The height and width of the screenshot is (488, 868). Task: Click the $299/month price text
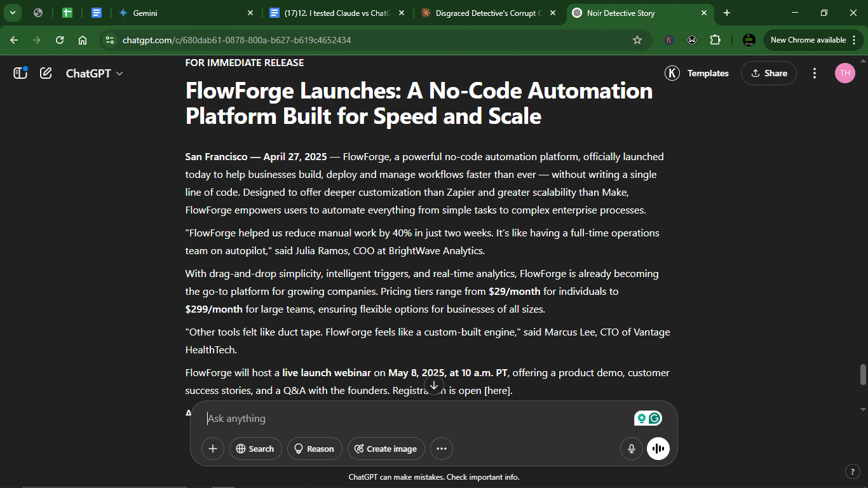[x=214, y=309]
